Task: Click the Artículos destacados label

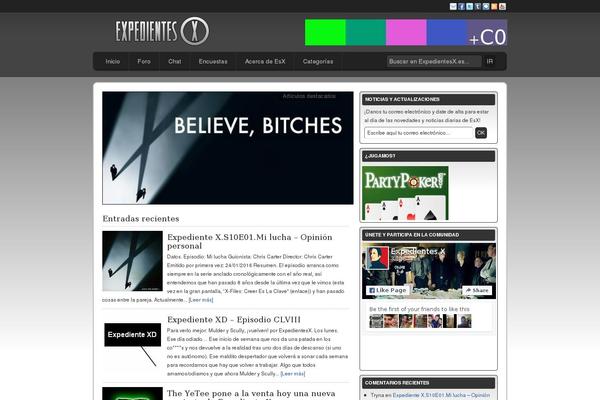Action: [x=309, y=96]
